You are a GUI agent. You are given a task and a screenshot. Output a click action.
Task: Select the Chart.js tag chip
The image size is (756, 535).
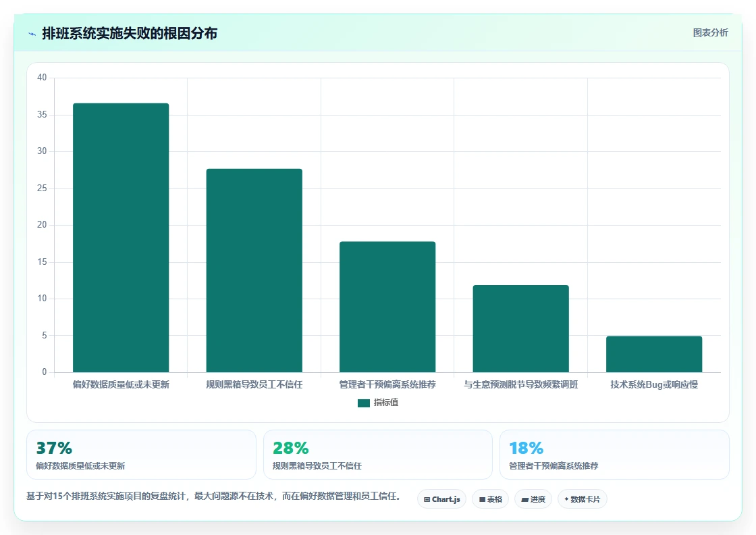point(441,499)
